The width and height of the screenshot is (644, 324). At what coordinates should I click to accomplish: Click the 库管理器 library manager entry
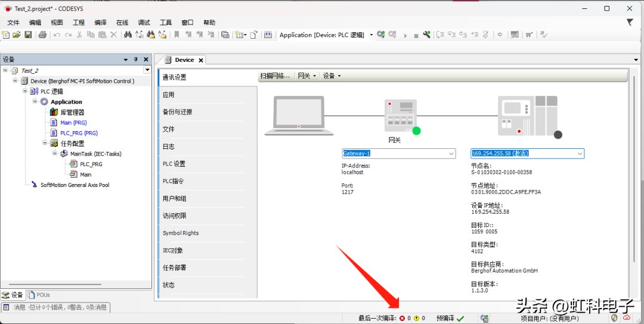[x=67, y=112]
